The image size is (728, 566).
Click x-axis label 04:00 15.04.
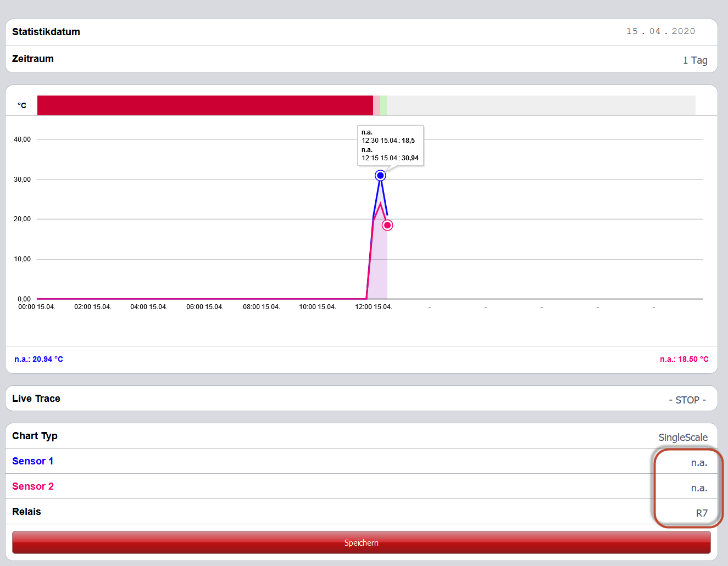click(149, 307)
